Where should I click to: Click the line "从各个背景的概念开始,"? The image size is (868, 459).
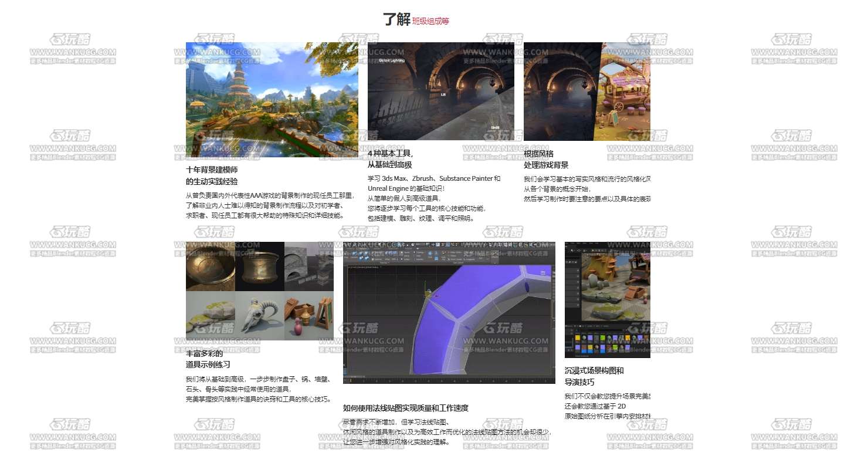(x=557, y=189)
